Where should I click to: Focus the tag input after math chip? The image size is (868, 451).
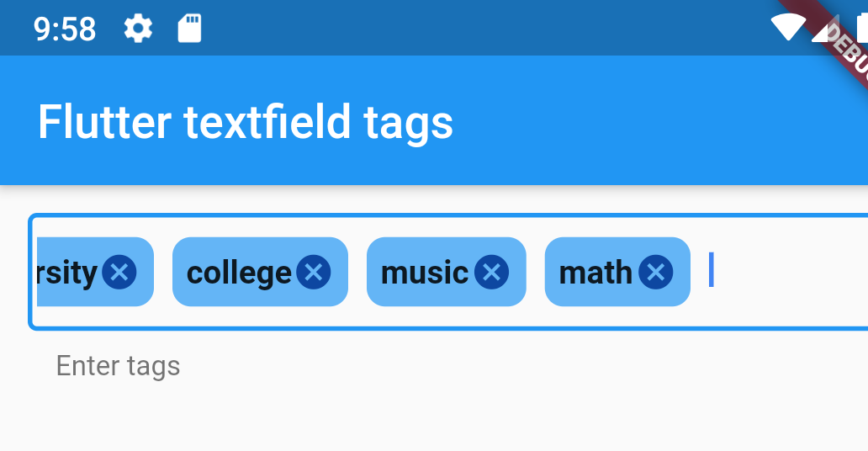(x=786, y=271)
